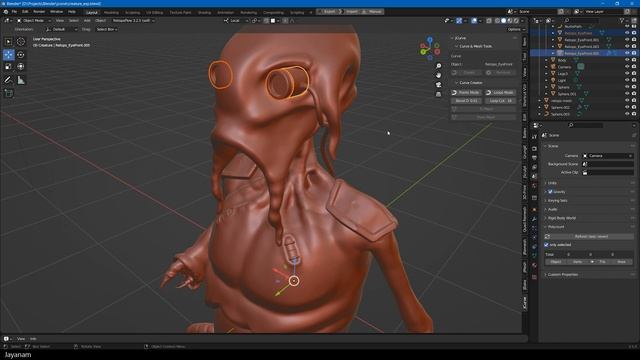Image resolution: width=640 pixels, height=360 pixels.
Task: Click the Blender logo menu icon
Action: (x=5, y=12)
